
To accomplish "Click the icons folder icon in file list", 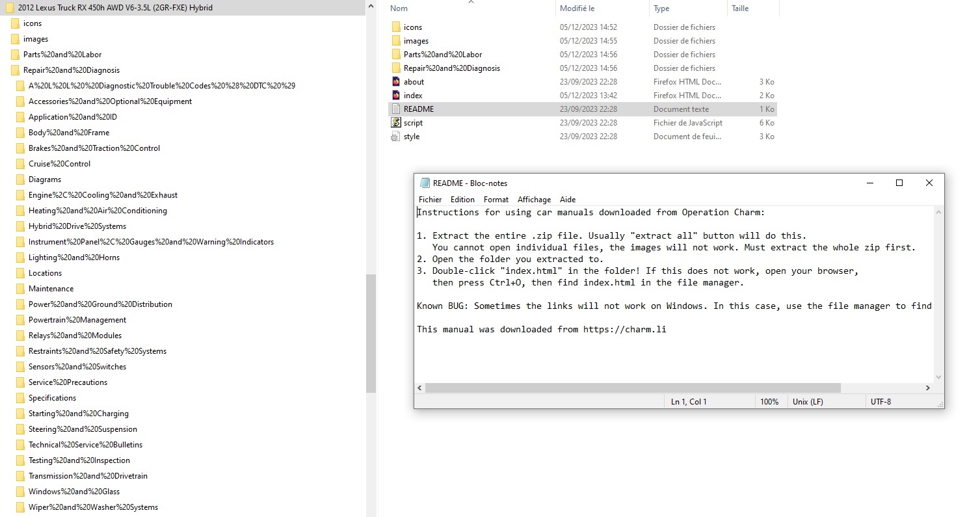I will tap(395, 27).
